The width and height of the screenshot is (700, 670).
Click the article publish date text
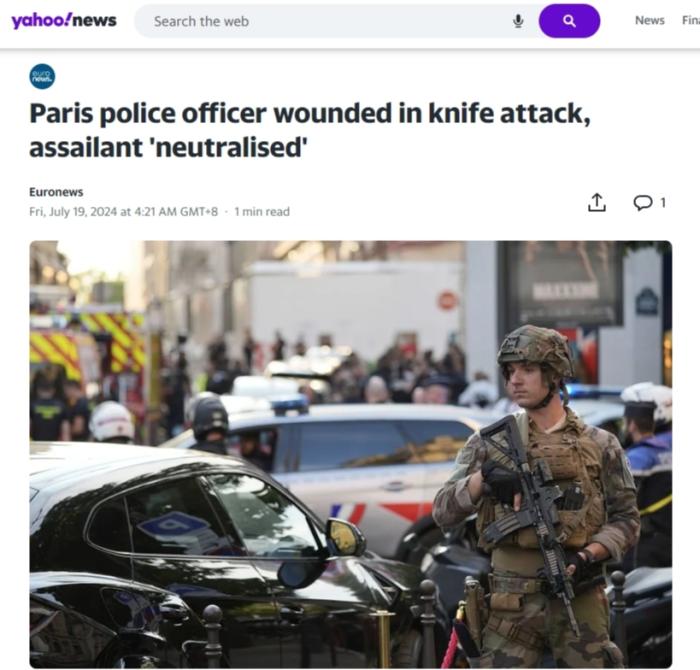(x=124, y=212)
